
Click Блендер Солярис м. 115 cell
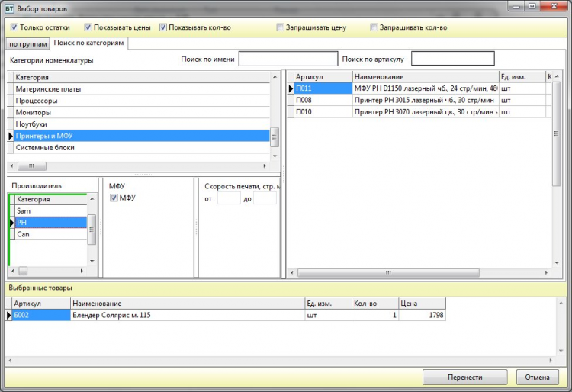188,315
